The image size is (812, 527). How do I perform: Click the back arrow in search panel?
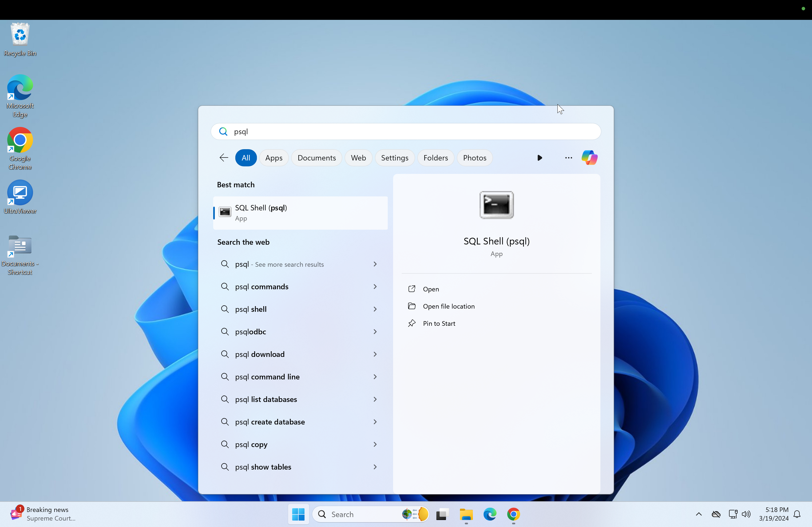pos(224,158)
